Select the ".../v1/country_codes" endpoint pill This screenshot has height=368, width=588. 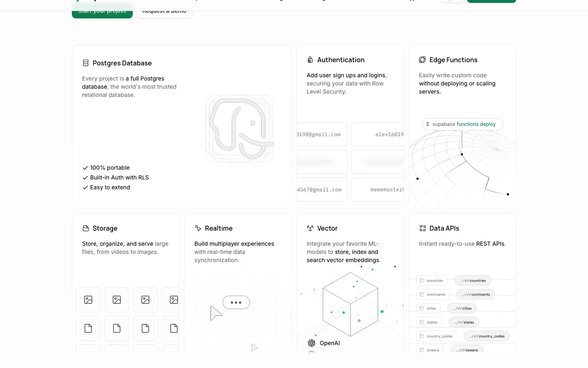487,336
